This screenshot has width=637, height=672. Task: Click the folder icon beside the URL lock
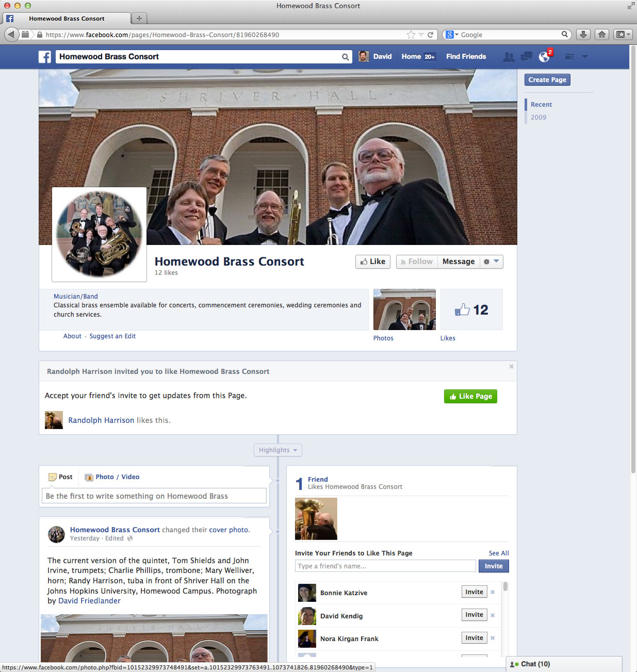tap(25, 35)
